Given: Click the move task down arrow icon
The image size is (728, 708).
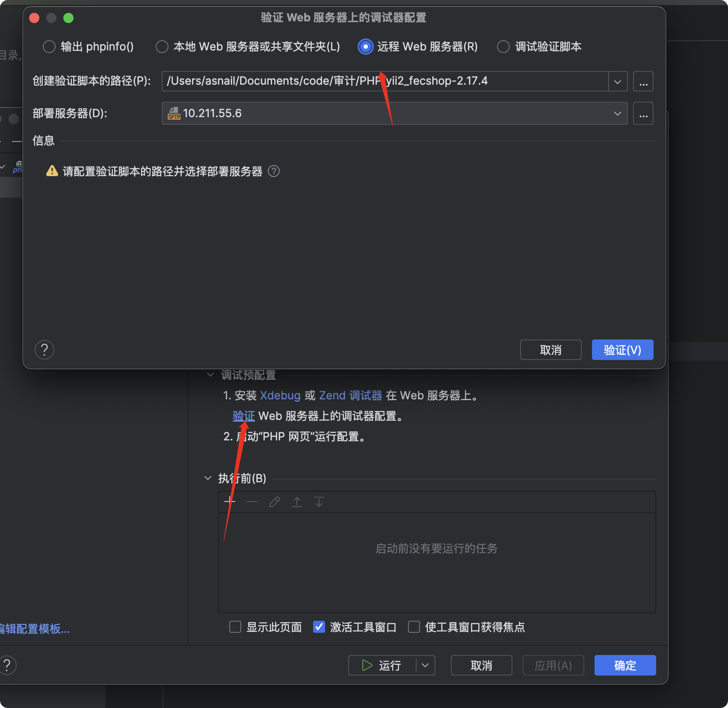Looking at the screenshot, I should click(x=319, y=501).
